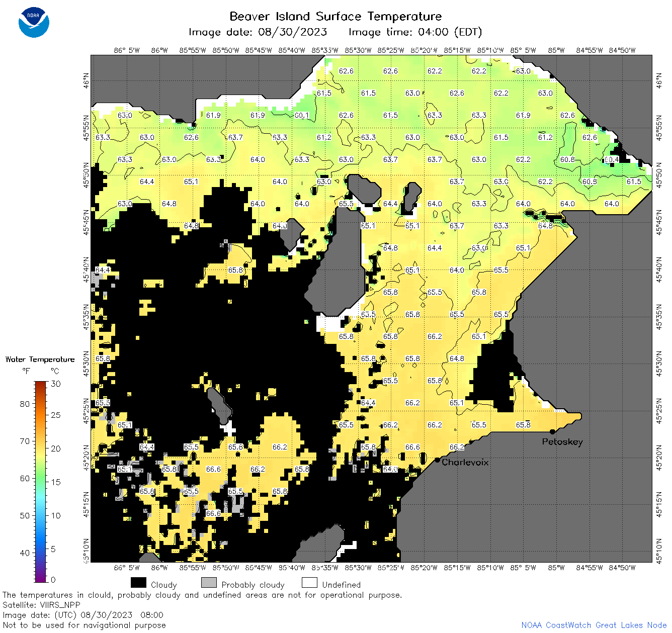Click the gray Probably cloudy legend swatch
672x633 pixels.
tap(209, 582)
